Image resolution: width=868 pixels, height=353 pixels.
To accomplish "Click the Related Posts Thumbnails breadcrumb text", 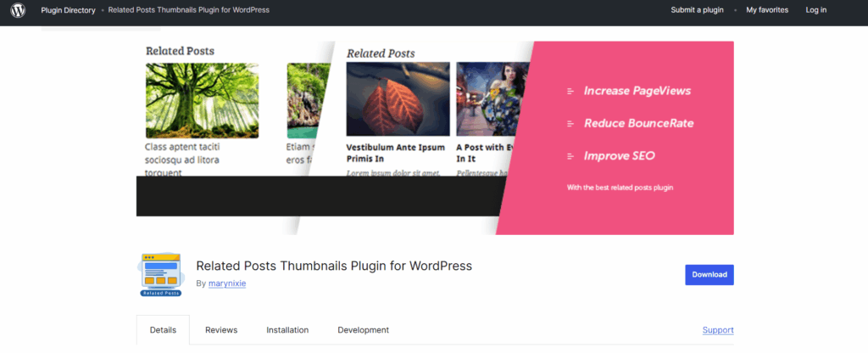I will point(189,10).
